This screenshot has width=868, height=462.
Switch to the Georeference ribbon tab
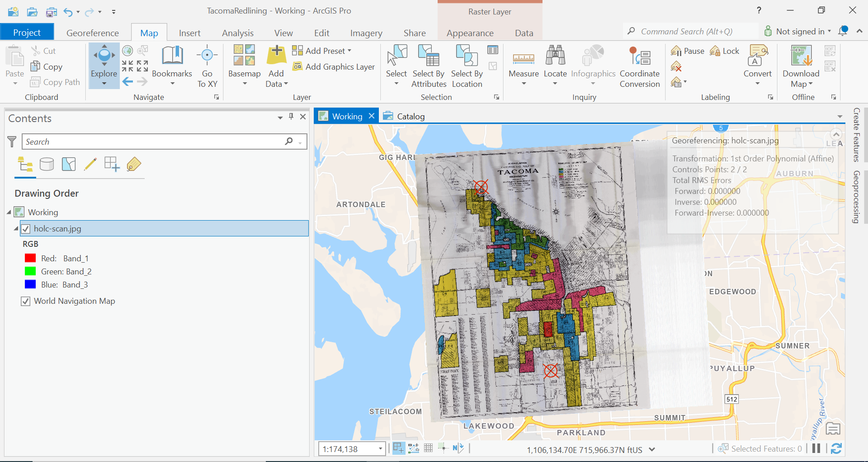point(92,33)
